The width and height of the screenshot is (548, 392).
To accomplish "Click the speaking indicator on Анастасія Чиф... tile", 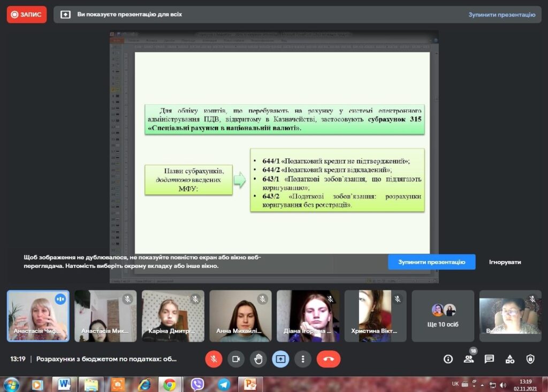I will [x=60, y=299].
